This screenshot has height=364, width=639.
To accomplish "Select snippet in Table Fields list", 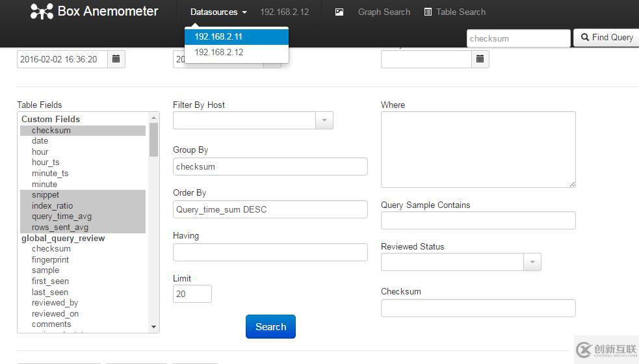I will [x=83, y=195].
